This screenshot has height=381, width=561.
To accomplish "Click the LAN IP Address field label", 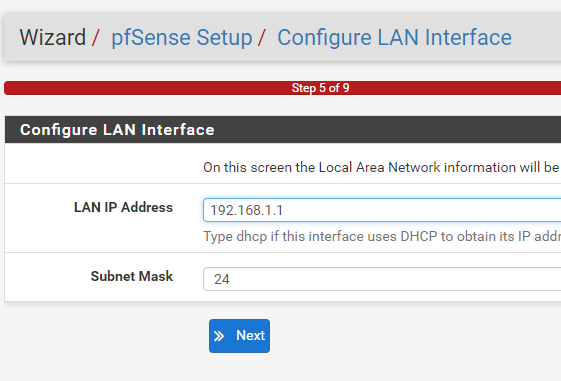I will 123,207.
